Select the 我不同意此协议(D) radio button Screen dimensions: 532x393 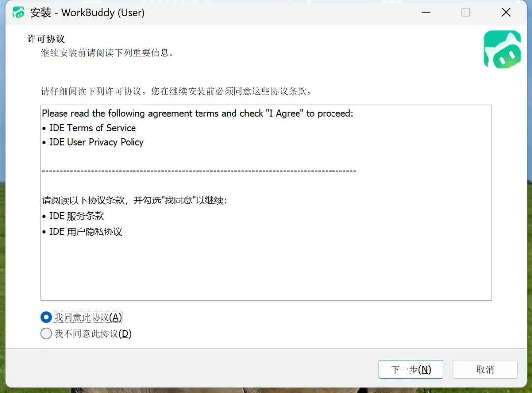click(46, 334)
